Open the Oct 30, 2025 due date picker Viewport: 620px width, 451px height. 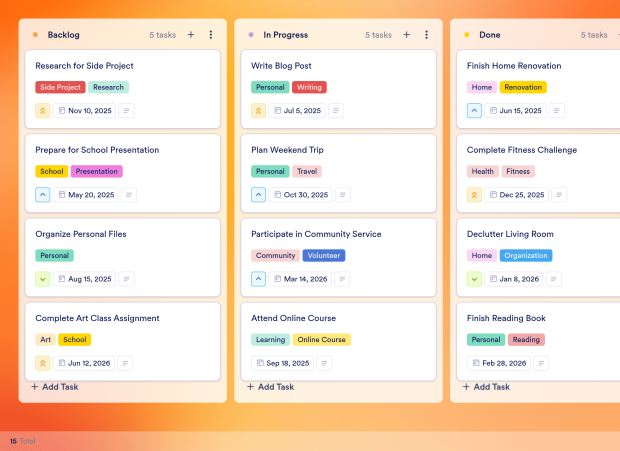coord(301,195)
